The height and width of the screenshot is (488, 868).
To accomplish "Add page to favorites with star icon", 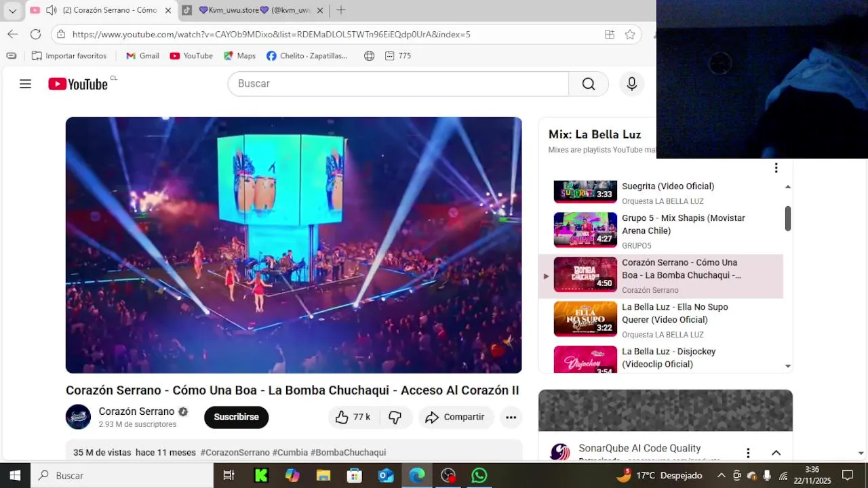I will coord(630,34).
